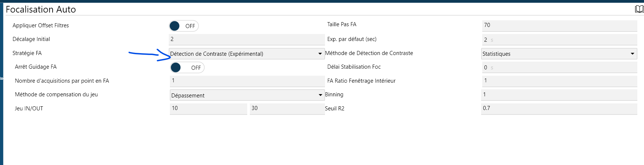Screen dimensions: 644x165
Task: Click the Délai Stabilisation Foc field
Action: coord(559,68)
